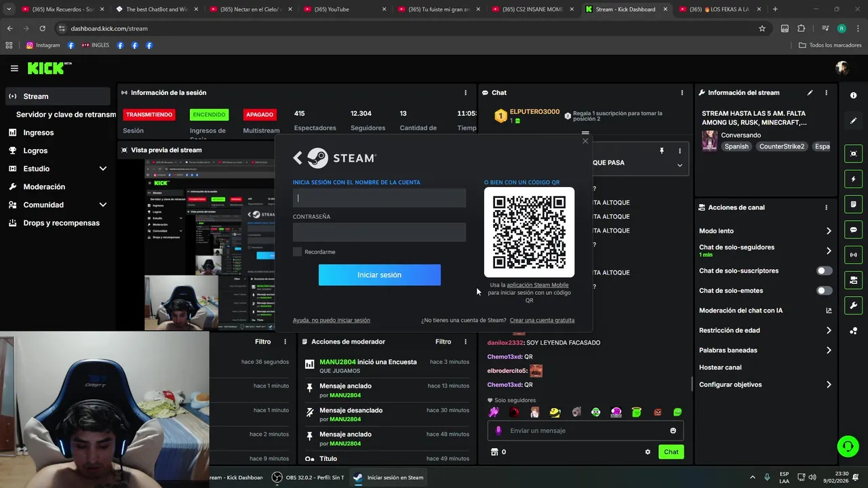Image resolution: width=868 pixels, height=488 pixels.
Task: Open aplicación Steam Mobile link
Action: pos(538,285)
